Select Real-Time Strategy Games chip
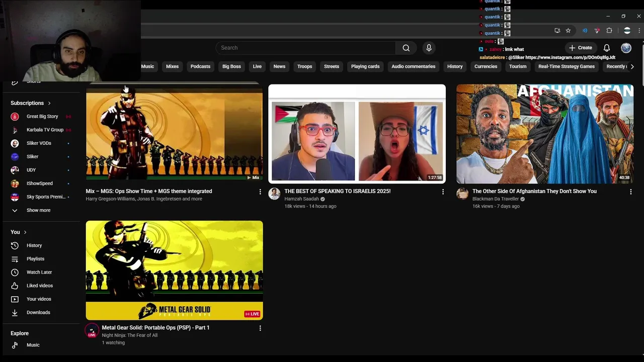This screenshot has width=644, height=362. coord(567,66)
